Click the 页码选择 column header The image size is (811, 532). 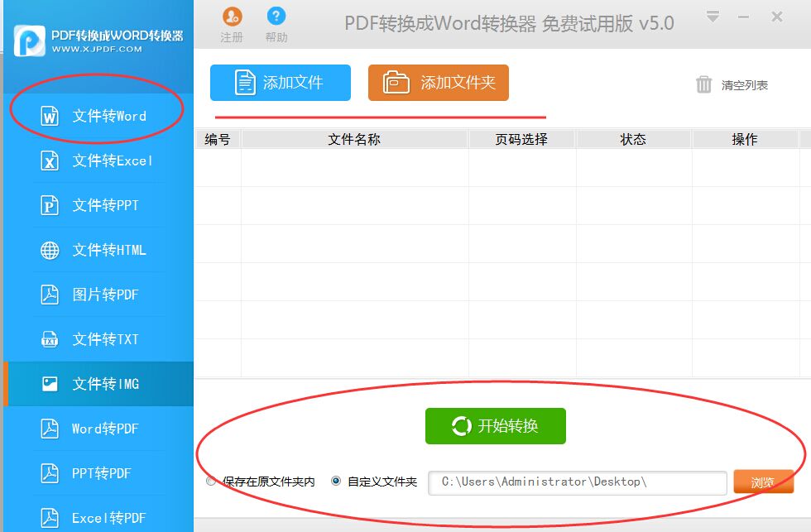[522, 139]
